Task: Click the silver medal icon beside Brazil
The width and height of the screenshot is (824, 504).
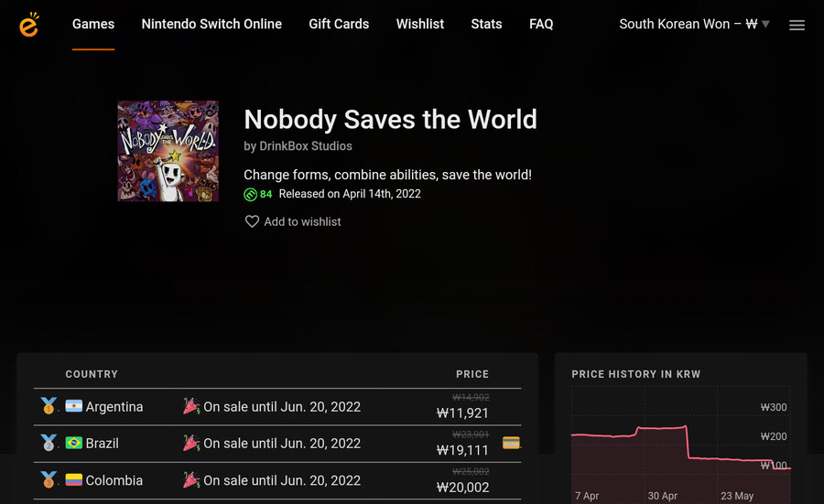Action: 49,443
